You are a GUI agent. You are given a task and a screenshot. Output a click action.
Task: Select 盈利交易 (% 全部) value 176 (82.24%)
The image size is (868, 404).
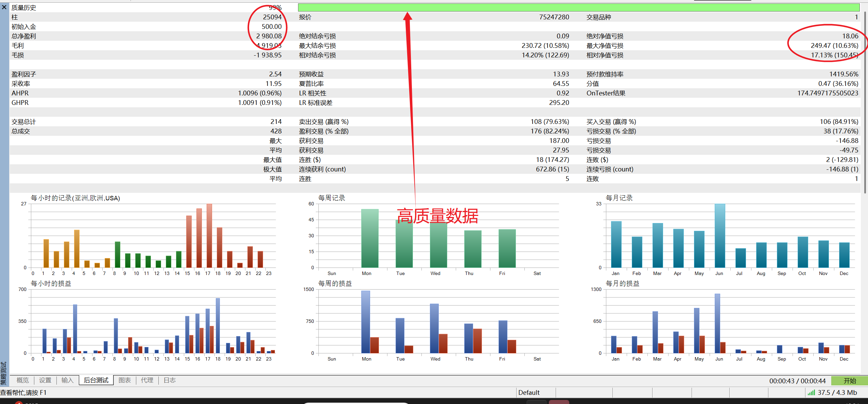pos(550,131)
